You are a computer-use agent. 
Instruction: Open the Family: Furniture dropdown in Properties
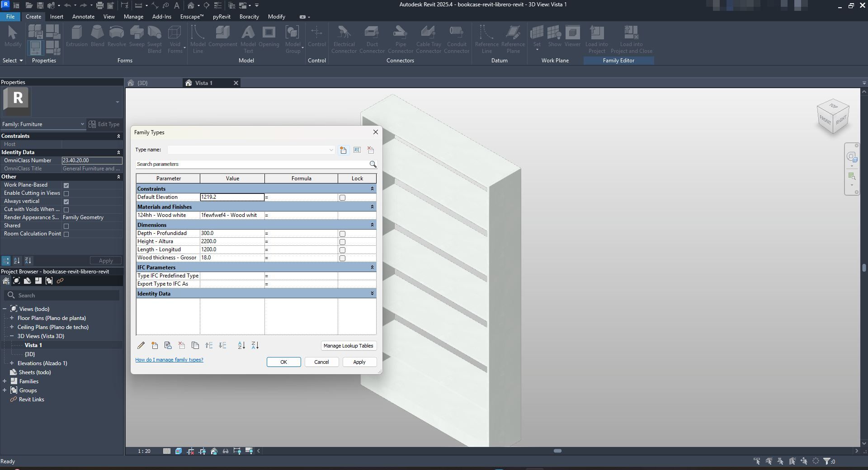coord(82,124)
